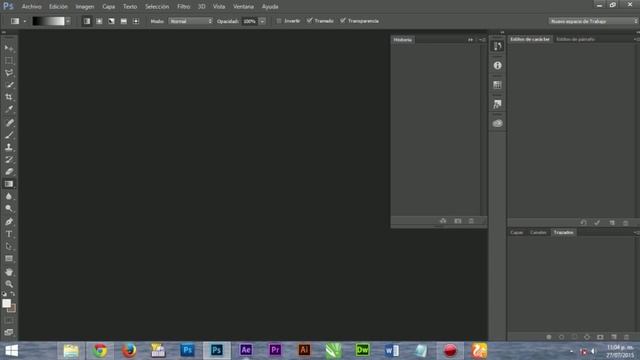Switch to the Canales tab
640x360 pixels.
point(538,233)
